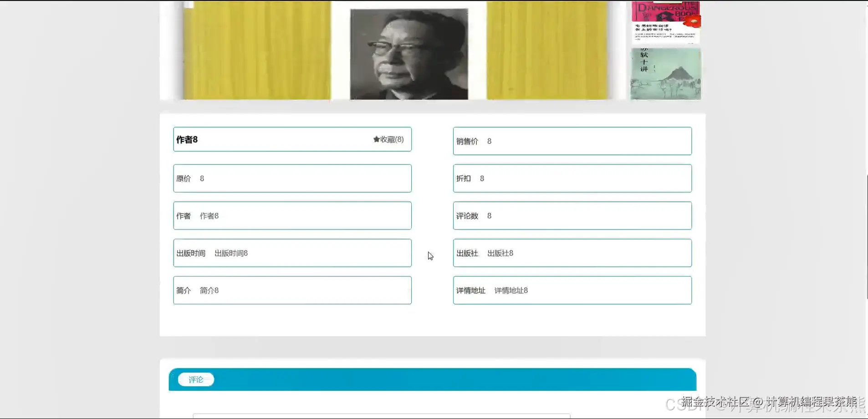The image size is (868, 419).
Task: Focus the comment input box below 评论
Action: (x=382, y=416)
